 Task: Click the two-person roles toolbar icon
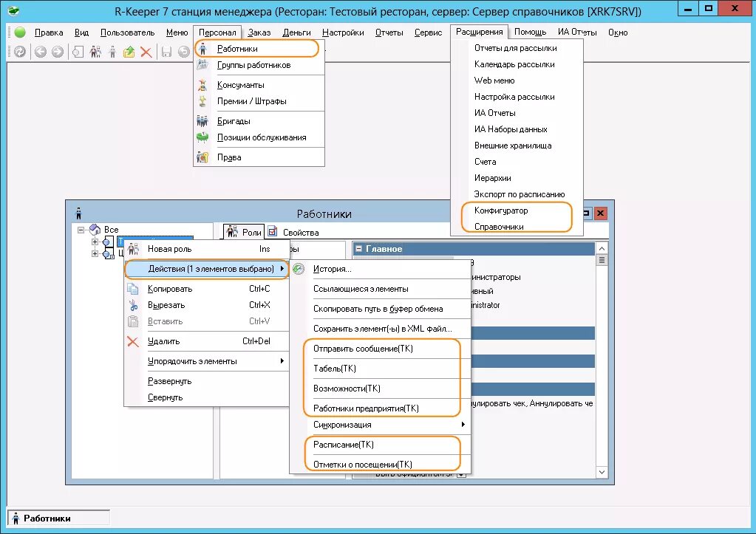coord(95,52)
